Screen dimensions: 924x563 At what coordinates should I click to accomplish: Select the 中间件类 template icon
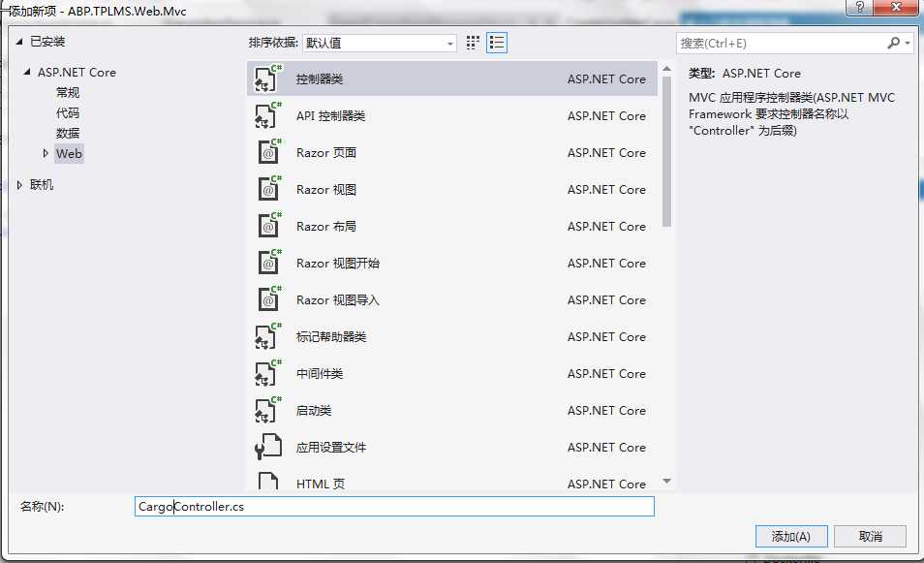click(x=262, y=373)
